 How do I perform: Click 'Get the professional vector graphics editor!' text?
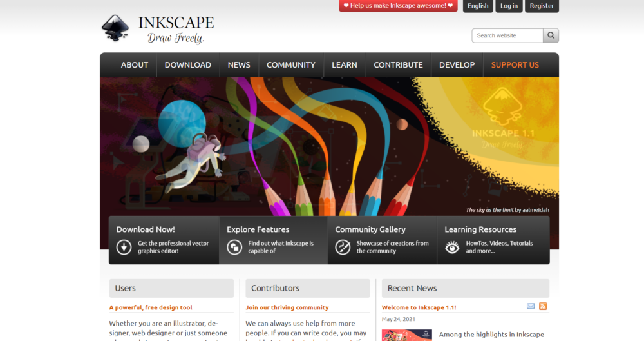click(173, 248)
